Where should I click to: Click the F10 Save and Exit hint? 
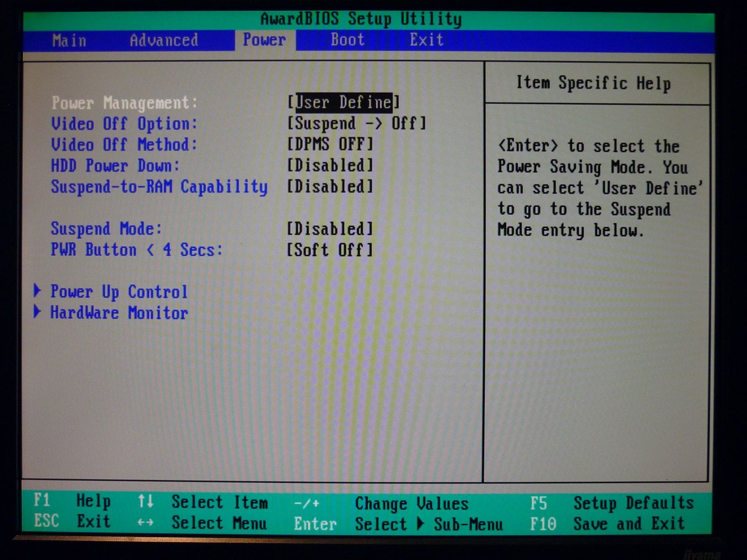[607, 523]
